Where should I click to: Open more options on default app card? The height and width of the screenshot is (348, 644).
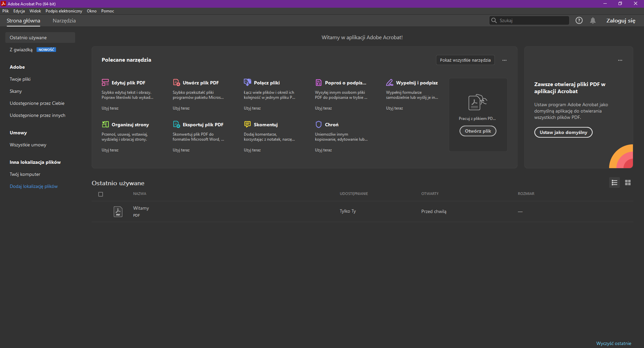point(620,60)
